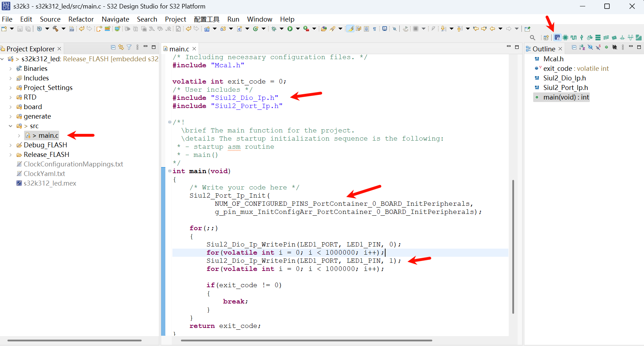The width and height of the screenshot is (644, 346).
Task: Click Last Edit Location icon
Action: coord(476,29)
